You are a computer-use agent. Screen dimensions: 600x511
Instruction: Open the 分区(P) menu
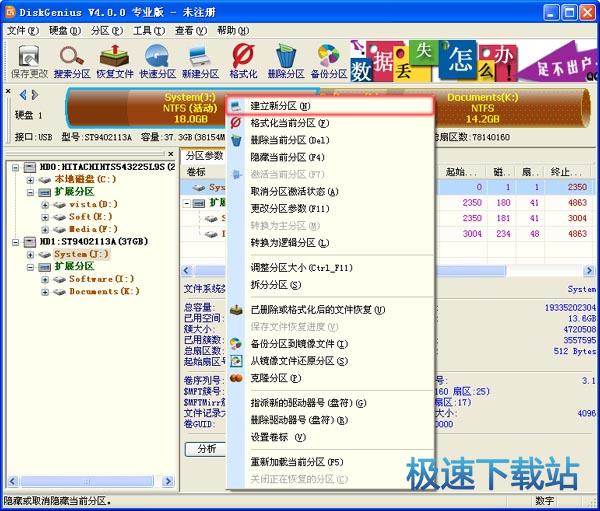(107, 31)
